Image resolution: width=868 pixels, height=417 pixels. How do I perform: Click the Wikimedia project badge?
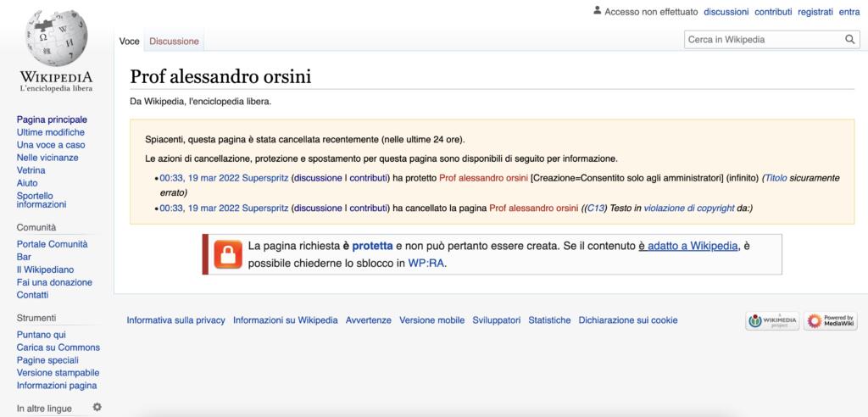[x=771, y=320]
